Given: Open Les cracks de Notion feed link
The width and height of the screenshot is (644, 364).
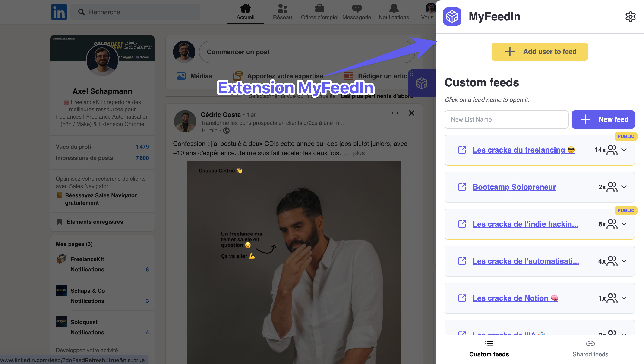Looking at the screenshot, I should click(510, 298).
